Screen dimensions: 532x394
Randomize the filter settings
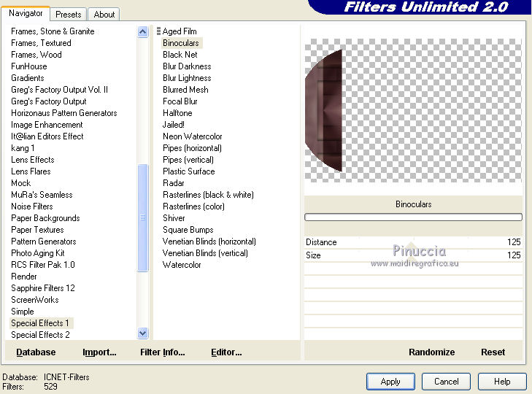click(x=431, y=352)
